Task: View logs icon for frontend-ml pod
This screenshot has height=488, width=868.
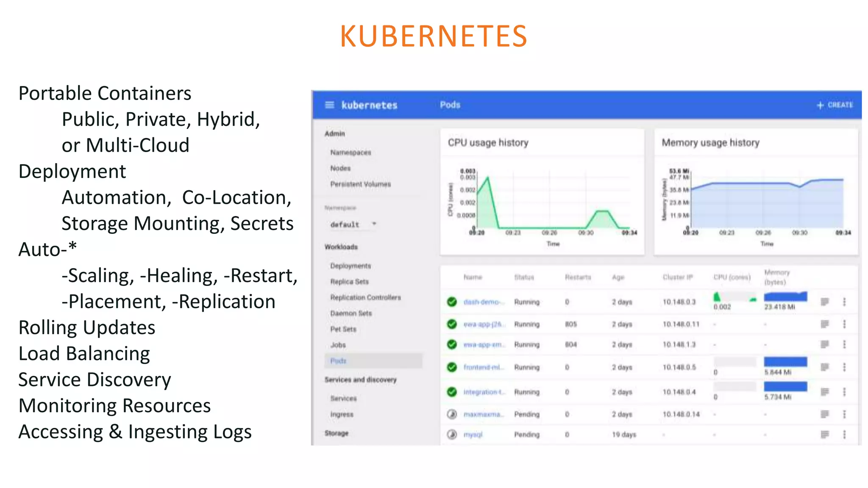Action: click(824, 367)
